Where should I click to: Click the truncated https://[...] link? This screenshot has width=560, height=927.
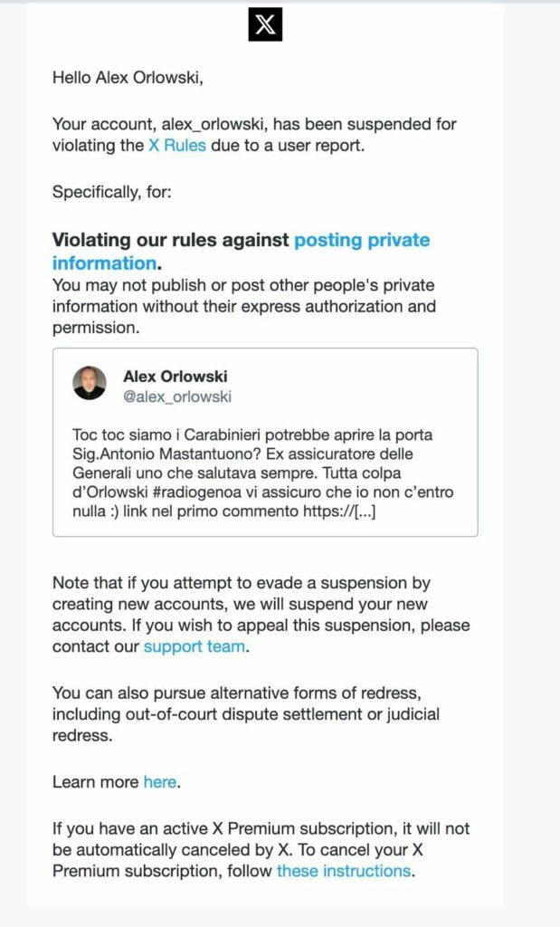point(339,511)
